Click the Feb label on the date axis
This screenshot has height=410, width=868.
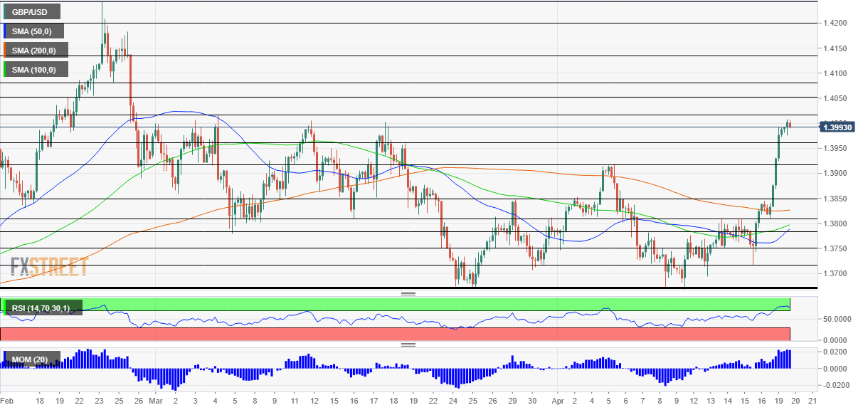click(x=7, y=401)
